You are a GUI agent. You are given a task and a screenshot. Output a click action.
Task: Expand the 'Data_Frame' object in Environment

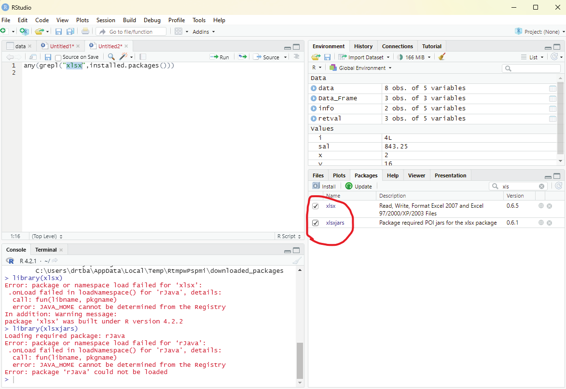(313, 98)
